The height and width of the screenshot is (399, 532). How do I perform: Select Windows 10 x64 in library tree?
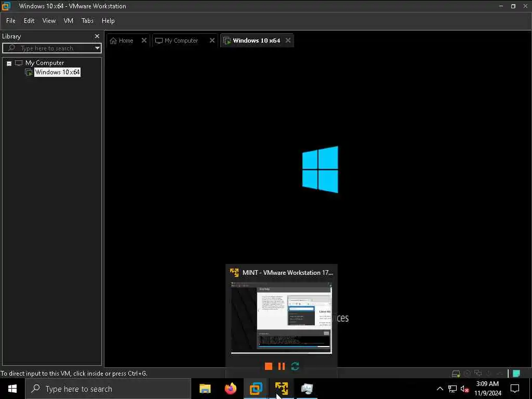pos(57,72)
